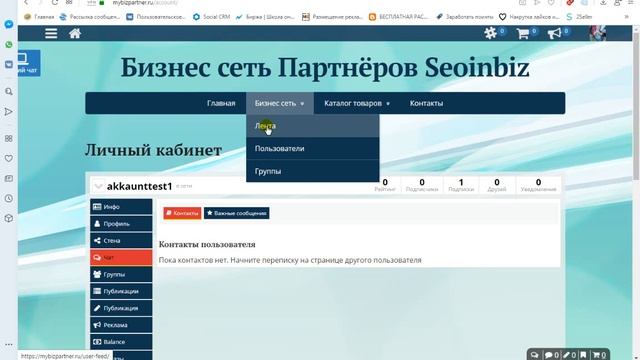Open 'Реклама' in the account sidebar
The height and width of the screenshot is (360, 640).
click(x=121, y=325)
